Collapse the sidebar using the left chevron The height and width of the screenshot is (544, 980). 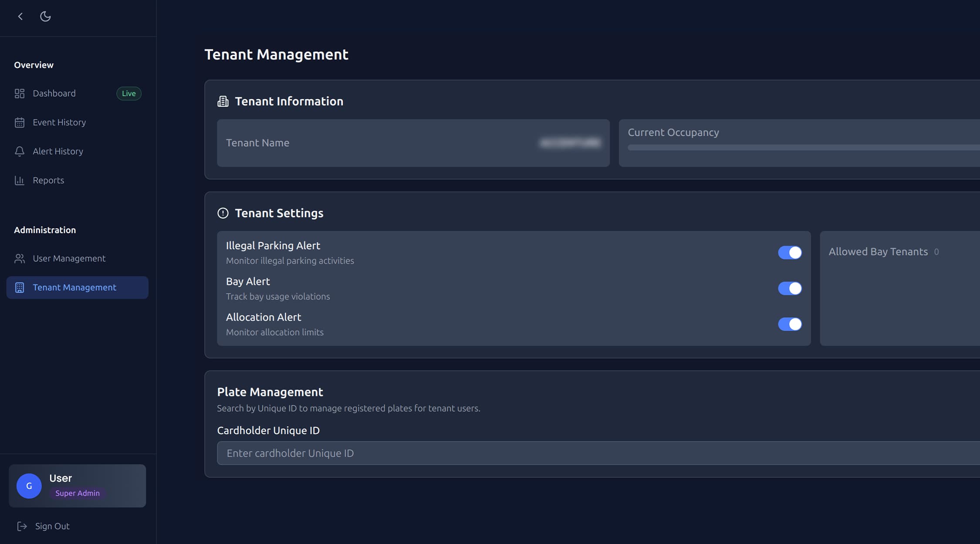(x=20, y=16)
